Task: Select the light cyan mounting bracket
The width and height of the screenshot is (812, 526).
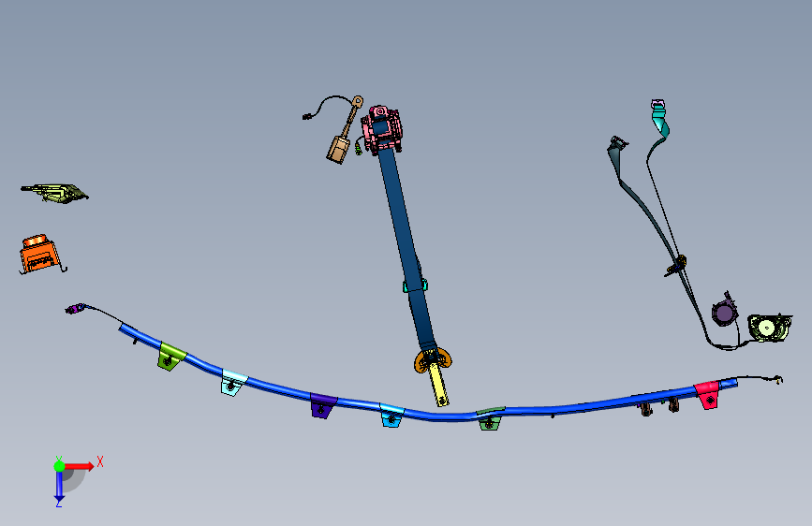Action: (x=233, y=383)
